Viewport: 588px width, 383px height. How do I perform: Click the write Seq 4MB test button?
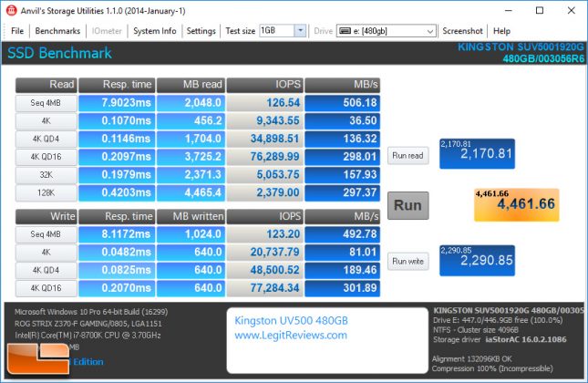click(x=46, y=234)
